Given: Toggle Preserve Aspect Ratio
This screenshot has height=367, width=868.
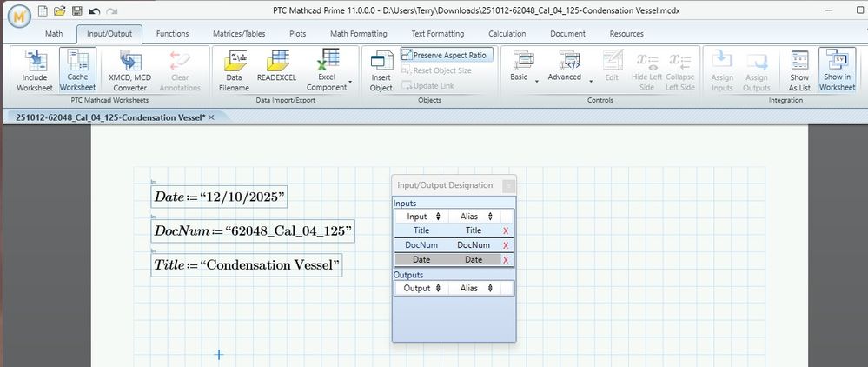Looking at the screenshot, I should point(446,55).
